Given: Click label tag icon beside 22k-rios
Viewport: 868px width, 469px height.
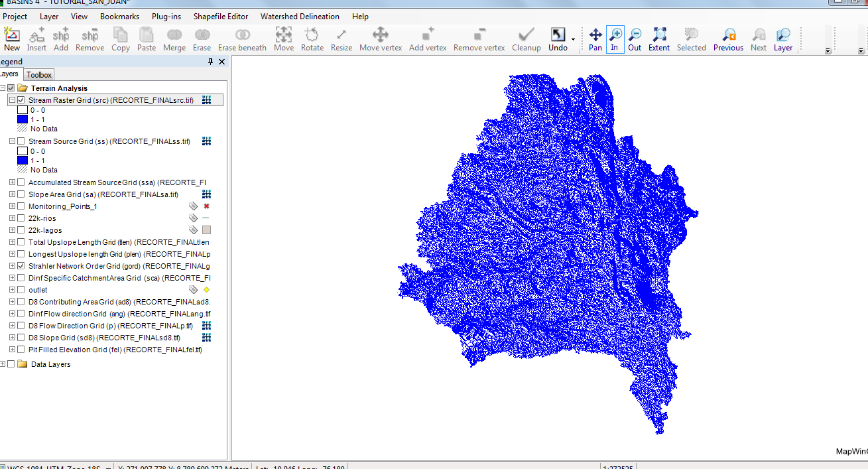Looking at the screenshot, I should (x=193, y=218).
